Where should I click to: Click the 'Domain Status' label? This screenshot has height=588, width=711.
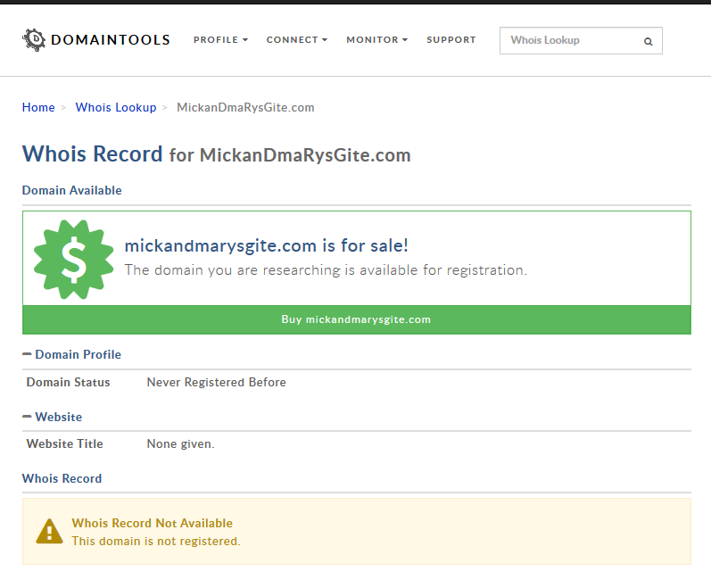point(68,382)
